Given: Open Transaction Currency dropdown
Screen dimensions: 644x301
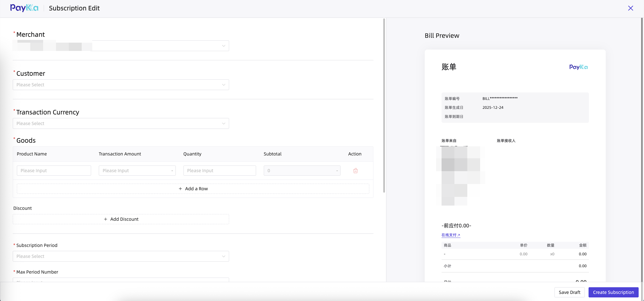Looking at the screenshot, I should pos(121,123).
